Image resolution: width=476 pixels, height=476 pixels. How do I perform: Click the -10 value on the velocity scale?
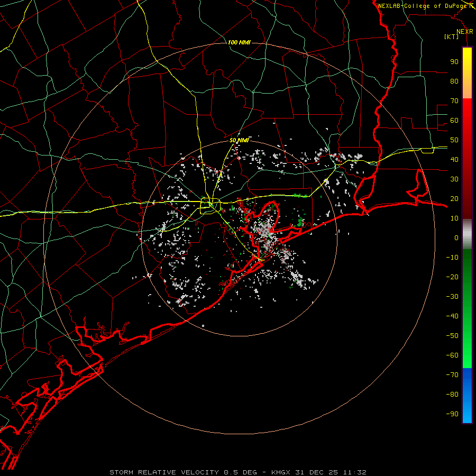click(x=452, y=258)
